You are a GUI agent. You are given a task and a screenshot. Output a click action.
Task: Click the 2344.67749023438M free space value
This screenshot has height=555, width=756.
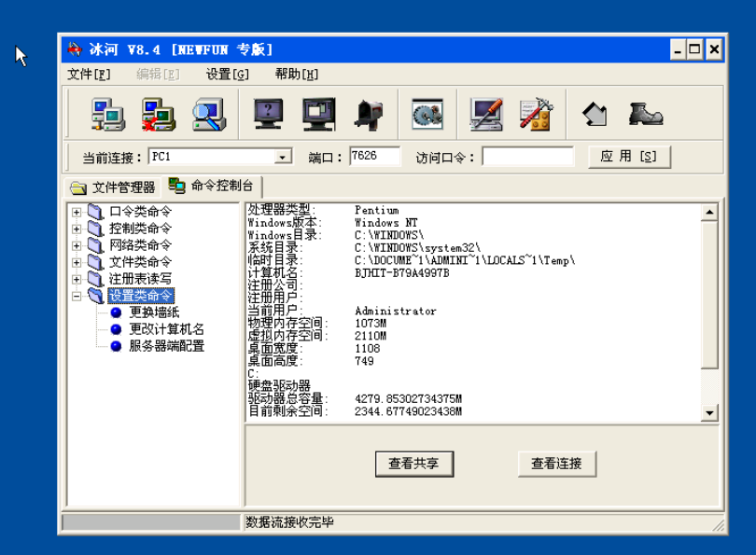[408, 411]
